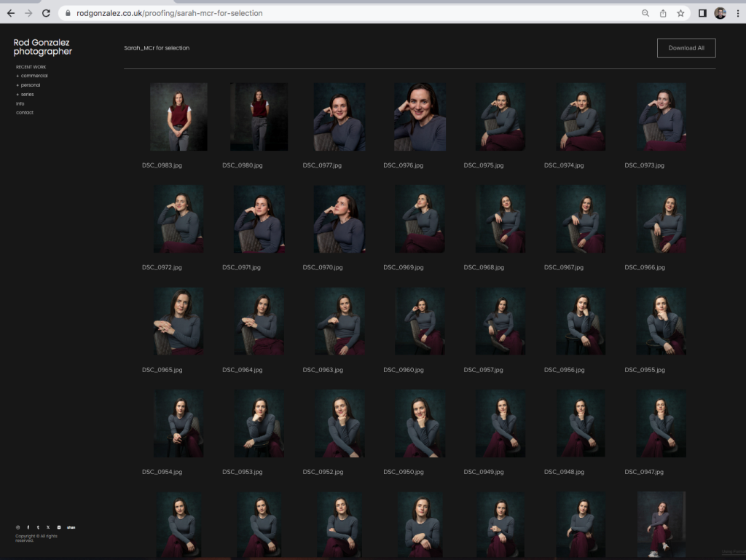
Task: Go to the contact page
Action: pyautogui.click(x=25, y=113)
